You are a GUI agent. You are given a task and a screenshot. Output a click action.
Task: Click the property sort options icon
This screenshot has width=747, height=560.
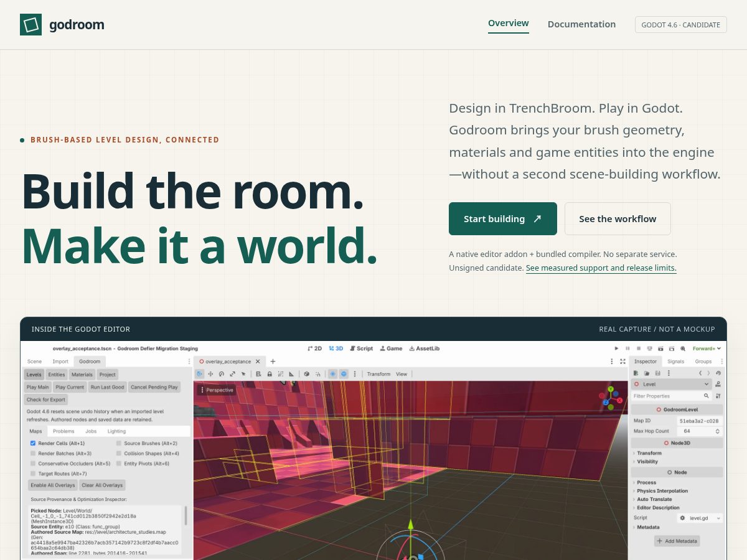[718, 396]
